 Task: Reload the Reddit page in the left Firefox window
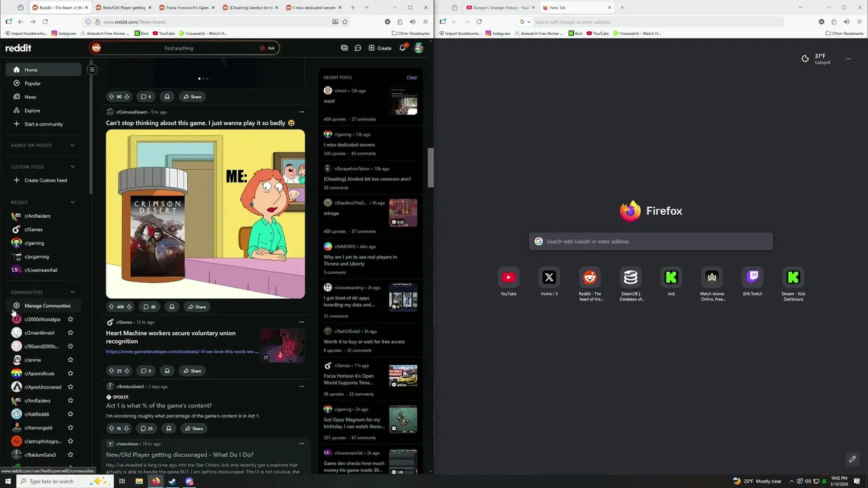pos(45,22)
